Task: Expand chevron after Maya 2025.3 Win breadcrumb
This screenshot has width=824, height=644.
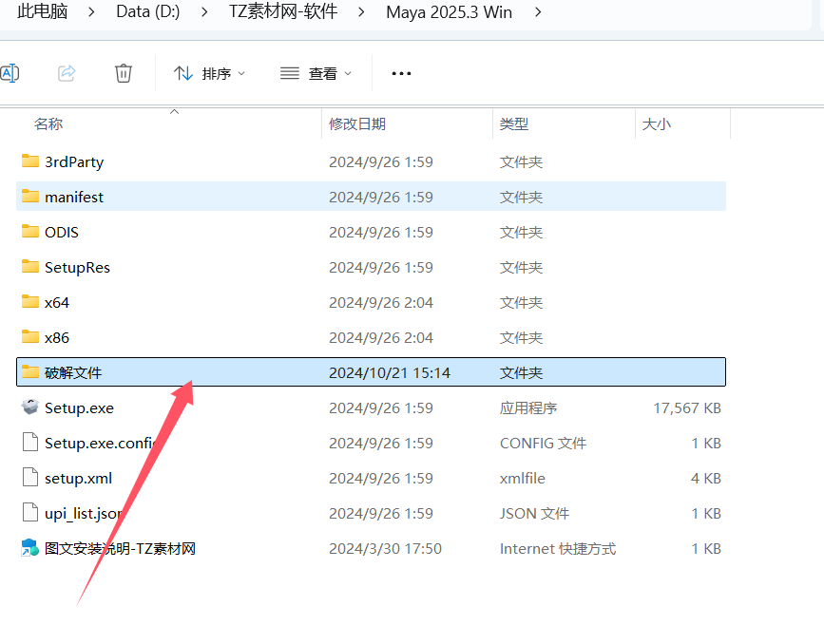Action: click(x=538, y=11)
